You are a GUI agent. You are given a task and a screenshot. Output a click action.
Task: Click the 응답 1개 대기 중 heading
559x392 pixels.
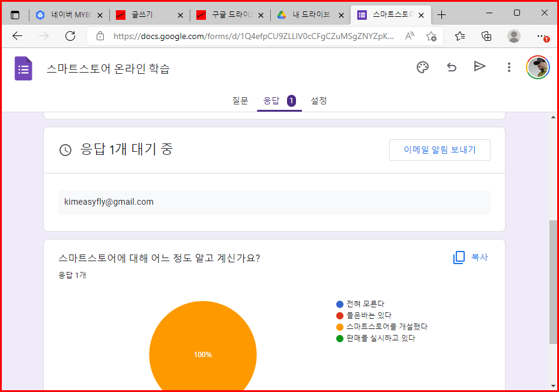[x=127, y=149]
